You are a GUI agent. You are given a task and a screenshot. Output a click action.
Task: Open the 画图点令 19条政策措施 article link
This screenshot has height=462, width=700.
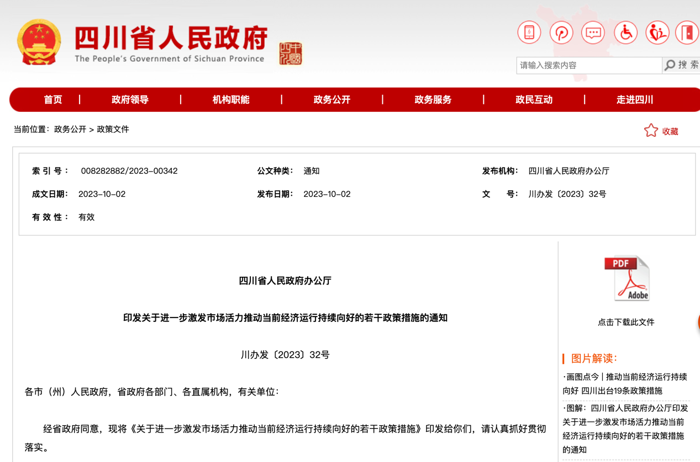point(624,383)
